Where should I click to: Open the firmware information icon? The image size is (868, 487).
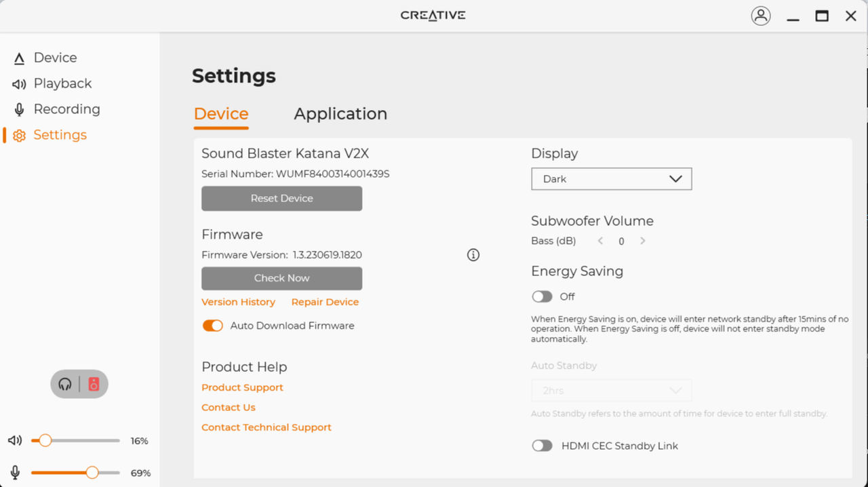coord(473,255)
